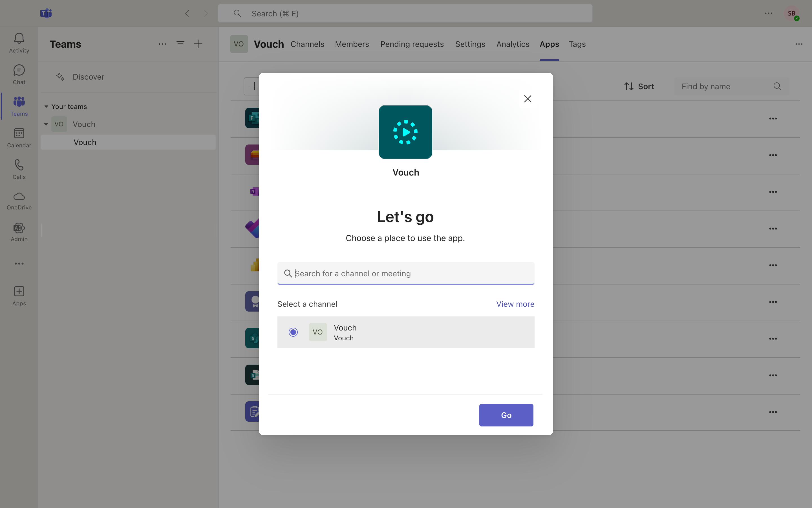Viewport: 812px width, 508px height.
Task: Collapse the Vouch team tree arrow
Action: pos(46,124)
